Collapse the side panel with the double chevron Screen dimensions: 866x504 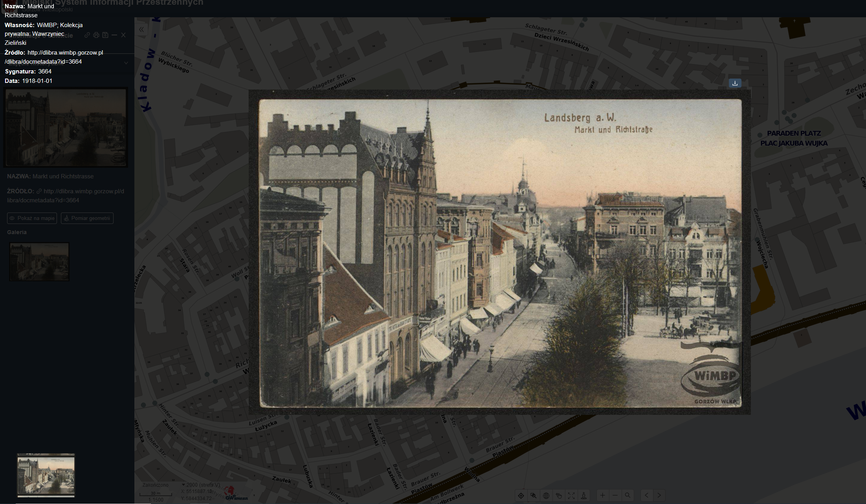coord(141,29)
